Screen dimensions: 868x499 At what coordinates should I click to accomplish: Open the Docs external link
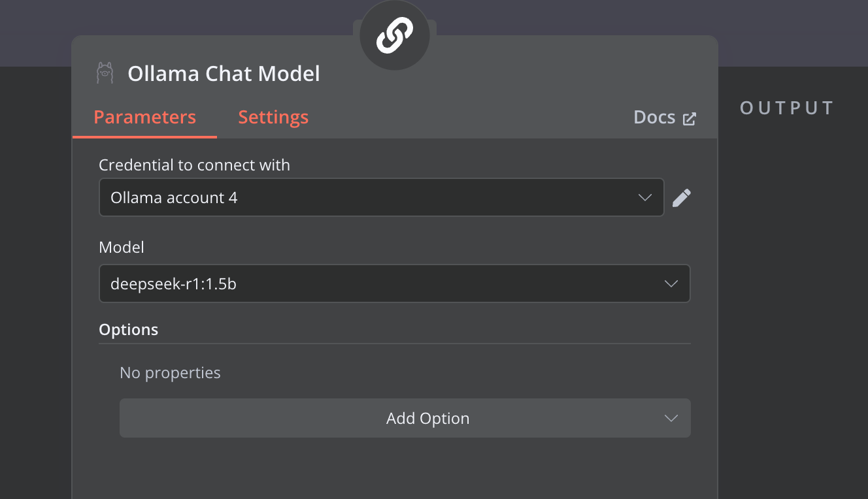pyautogui.click(x=665, y=118)
